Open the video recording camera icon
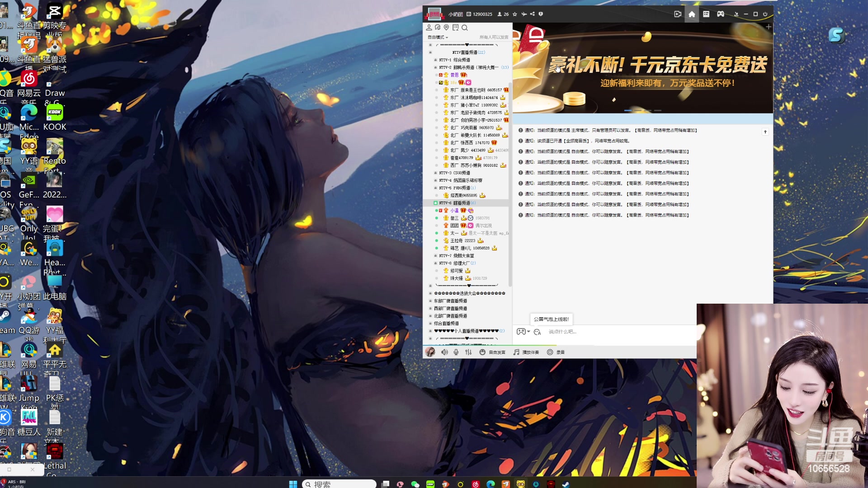Screen dimensions: 868x488 [x=678, y=14]
